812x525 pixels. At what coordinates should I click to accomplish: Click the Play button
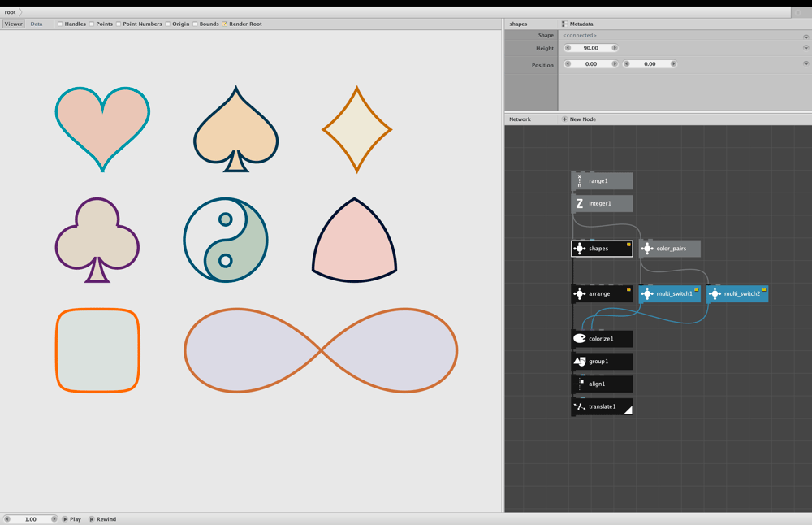point(72,519)
